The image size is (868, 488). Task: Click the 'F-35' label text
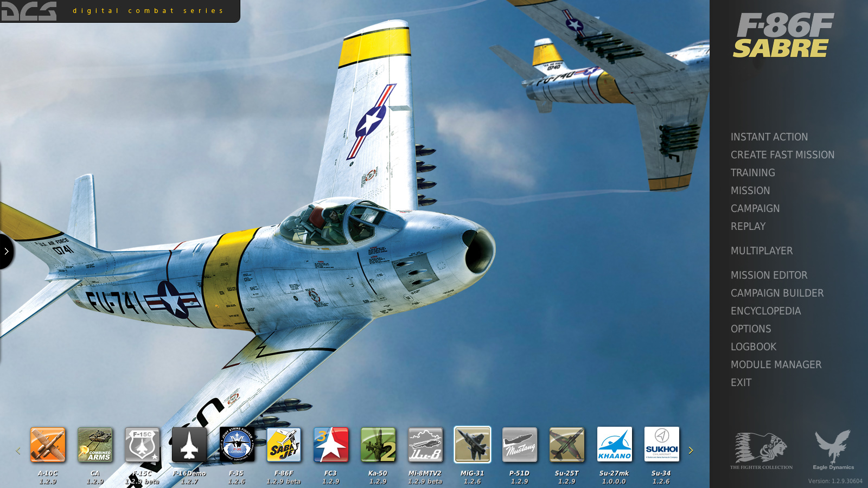click(236, 473)
